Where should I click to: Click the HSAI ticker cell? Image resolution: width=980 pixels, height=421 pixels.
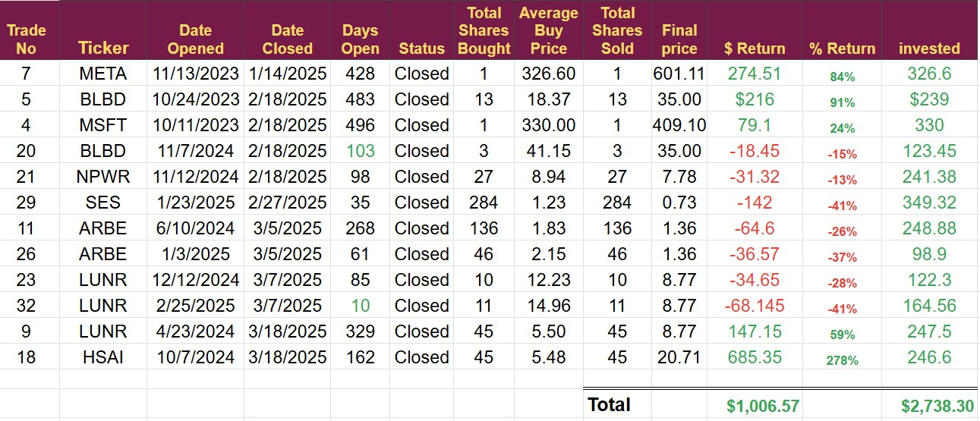pos(103,357)
